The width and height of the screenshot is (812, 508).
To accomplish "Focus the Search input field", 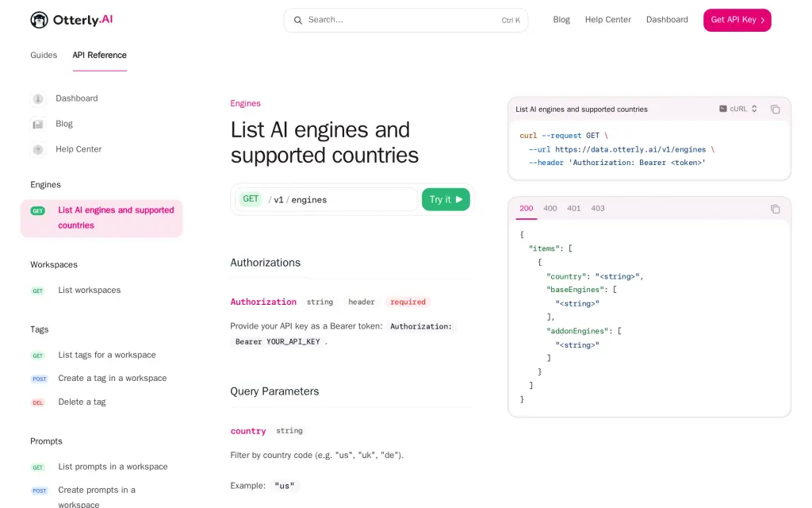I will pos(405,20).
